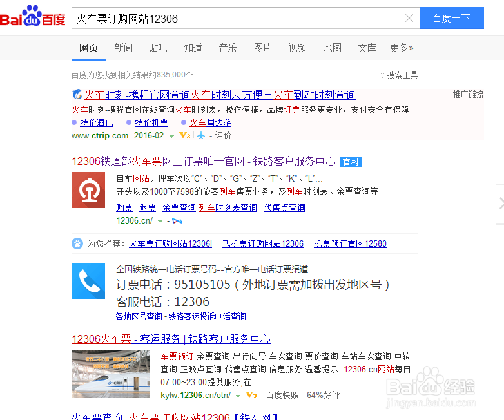Open the 文库 tab
This screenshot has width=504, height=420.
point(367,48)
